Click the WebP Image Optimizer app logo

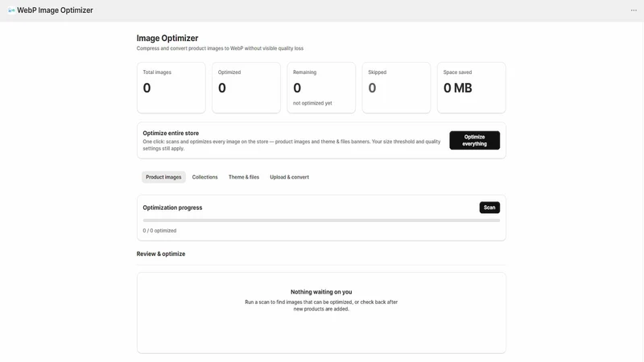[x=11, y=10]
